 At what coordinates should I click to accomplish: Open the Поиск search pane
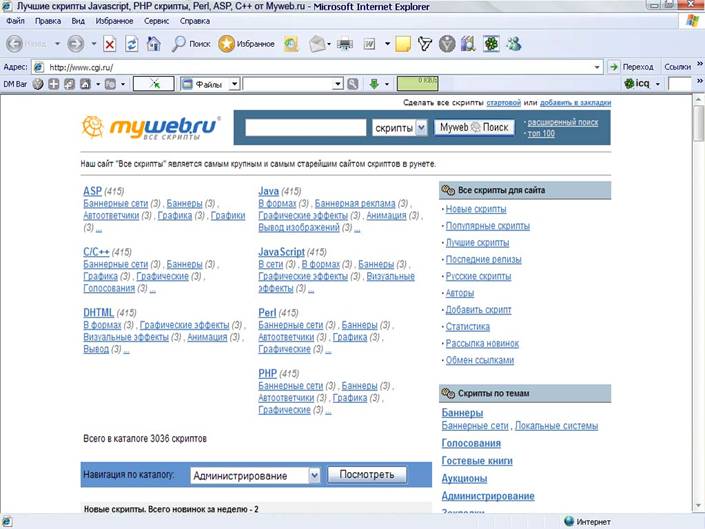point(191,44)
